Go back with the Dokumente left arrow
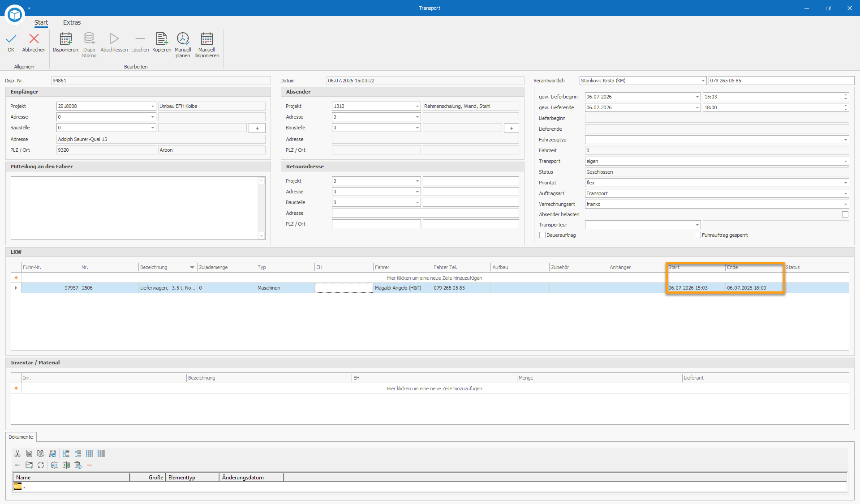Viewport: 860px width, 504px height. tap(17, 465)
